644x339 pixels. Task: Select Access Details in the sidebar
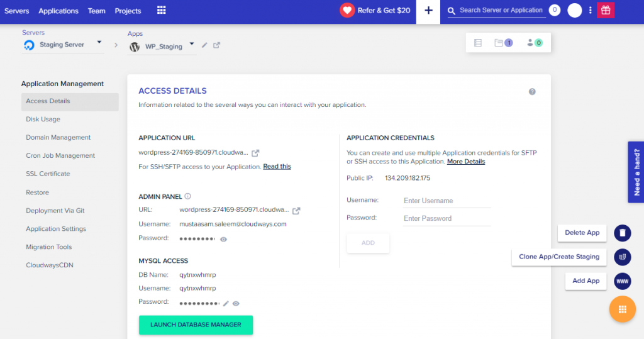tap(70, 101)
